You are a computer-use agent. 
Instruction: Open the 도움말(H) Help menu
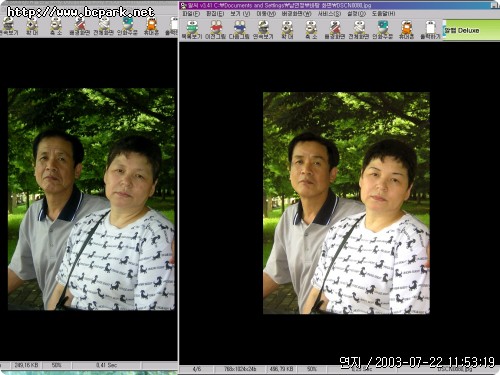coord(384,14)
